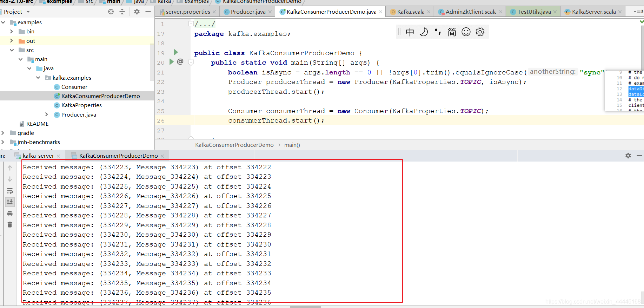The width and height of the screenshot is (644, 308).
Task: Toggle scroll to end in Run console
Action: pos(10,202)
